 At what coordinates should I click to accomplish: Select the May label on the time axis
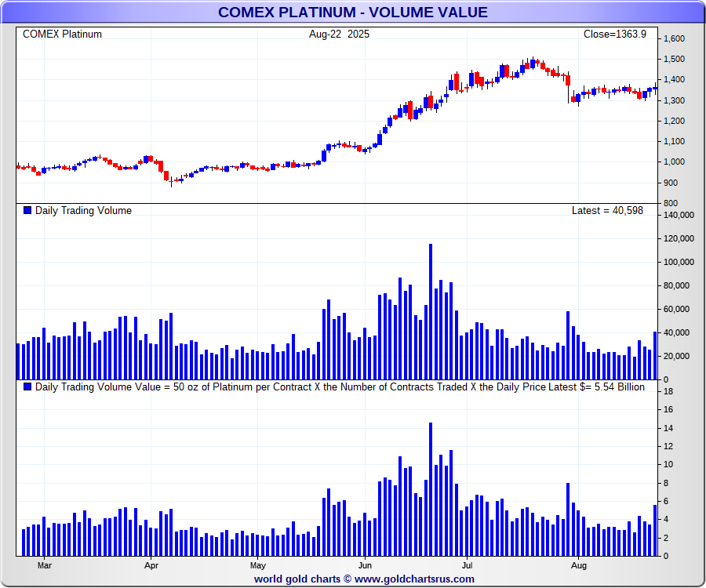pyautogui.click(x=258, y=564)
